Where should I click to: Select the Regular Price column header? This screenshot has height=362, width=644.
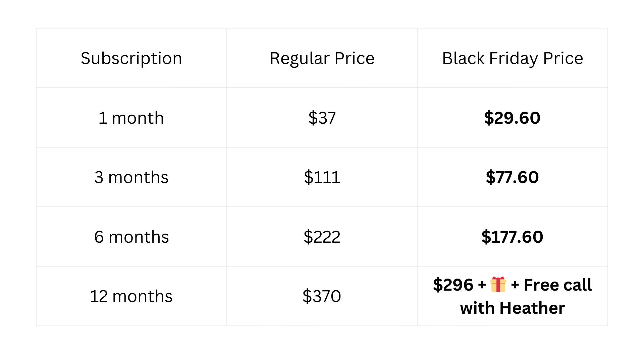(x=322, y=58)
